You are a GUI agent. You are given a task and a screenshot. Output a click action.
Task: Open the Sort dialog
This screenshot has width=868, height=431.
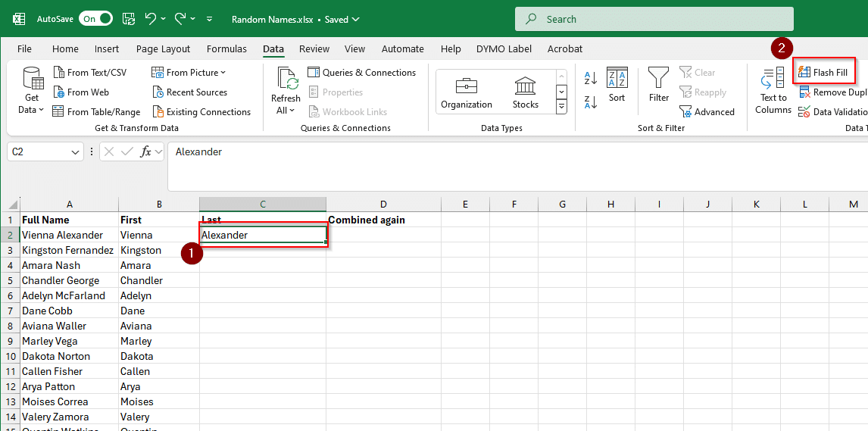617,86
